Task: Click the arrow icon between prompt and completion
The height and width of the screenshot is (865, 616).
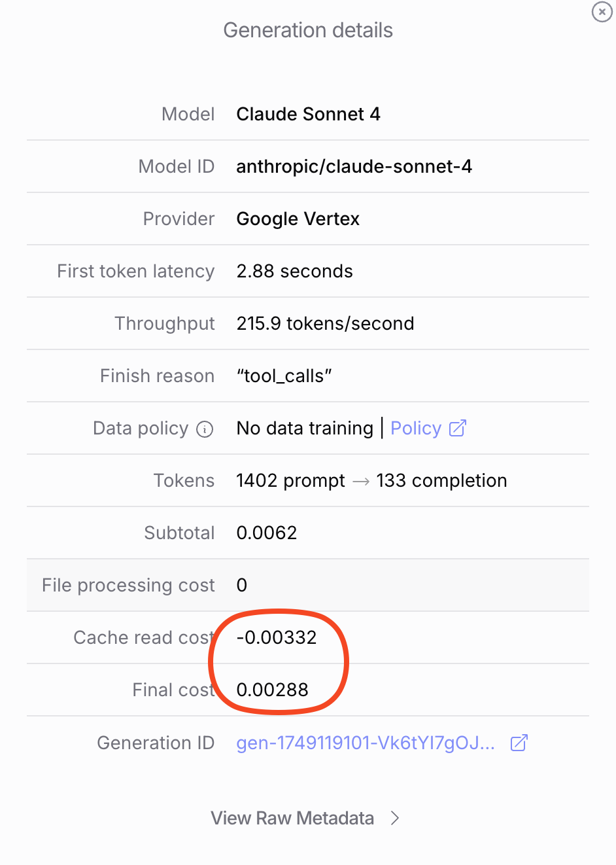Action: click(361, 482)
